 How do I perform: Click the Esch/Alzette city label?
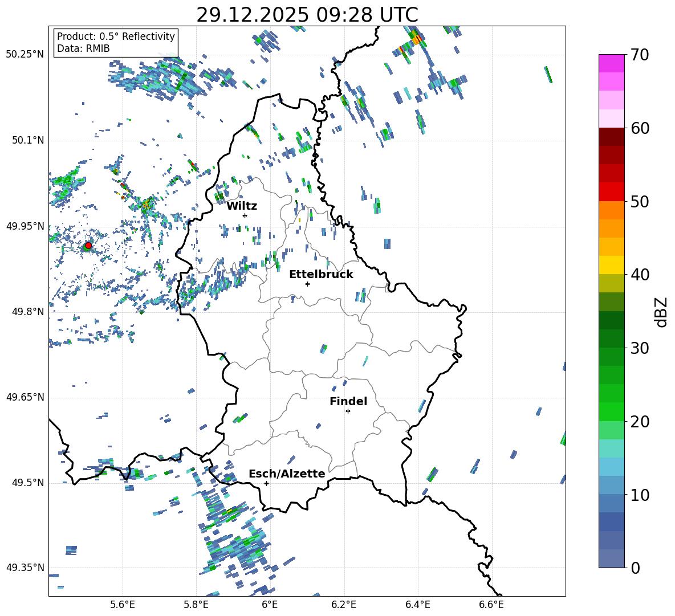click(x=286, y=474)
